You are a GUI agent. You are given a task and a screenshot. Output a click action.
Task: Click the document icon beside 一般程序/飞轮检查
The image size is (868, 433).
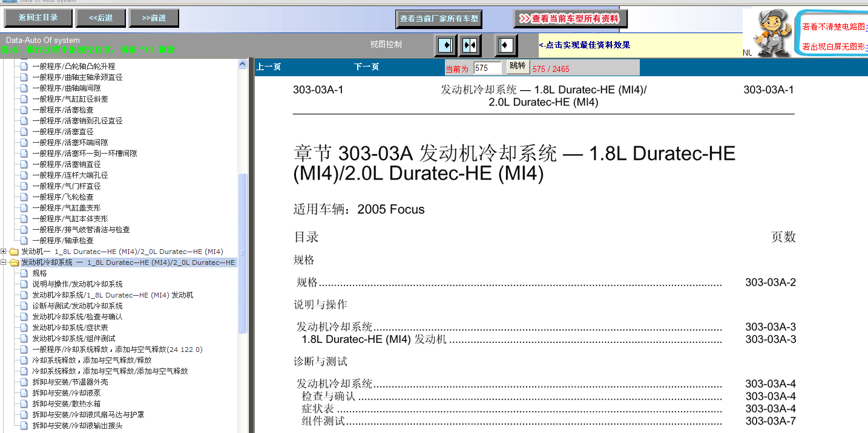(24, 197)
